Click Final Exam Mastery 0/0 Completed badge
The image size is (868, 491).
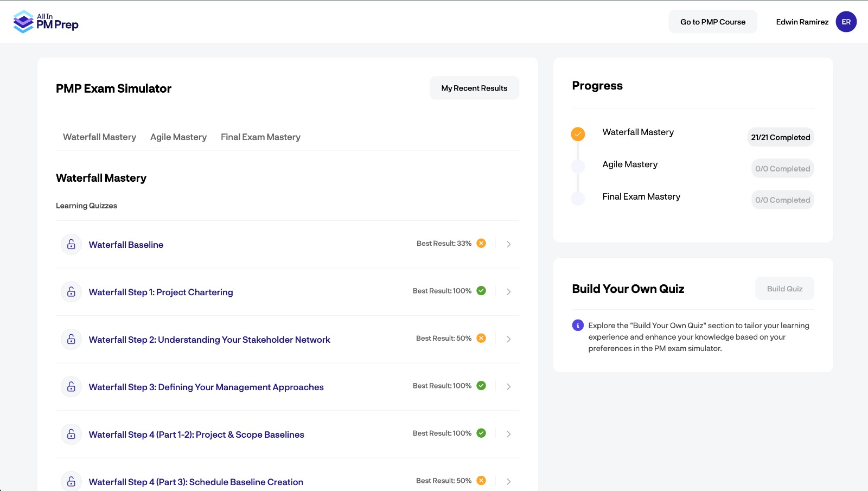(782, 200)
